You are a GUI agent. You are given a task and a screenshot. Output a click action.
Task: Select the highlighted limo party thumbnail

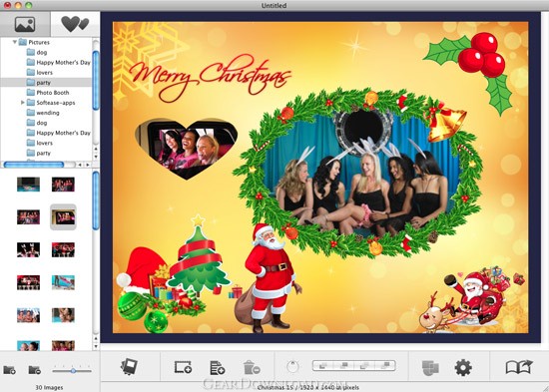(x=63, y=217)
